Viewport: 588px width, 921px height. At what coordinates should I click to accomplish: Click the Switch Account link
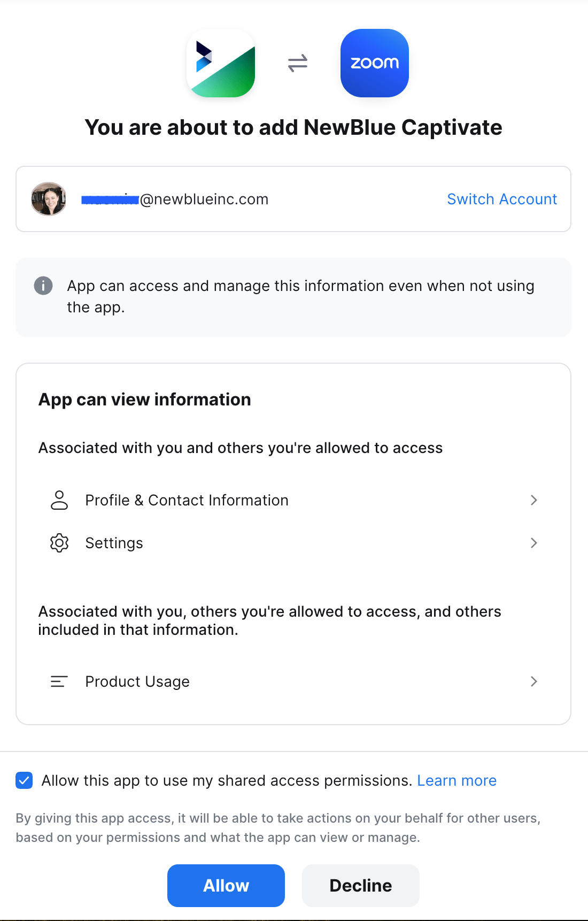[x=502, y=199]
